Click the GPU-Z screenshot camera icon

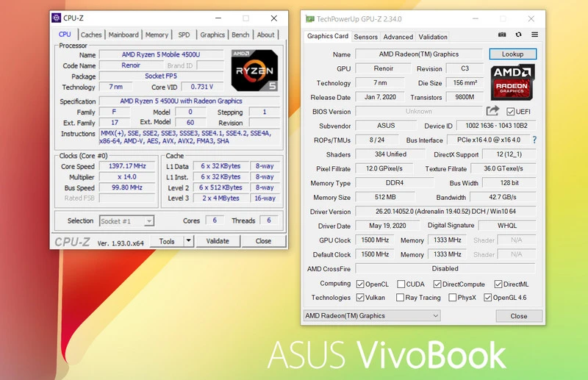click(502, 35)
